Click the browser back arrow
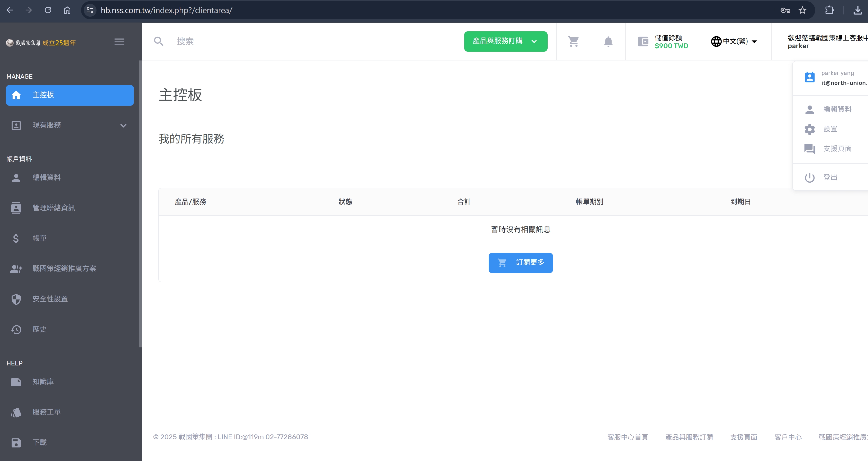 point(10,10)
